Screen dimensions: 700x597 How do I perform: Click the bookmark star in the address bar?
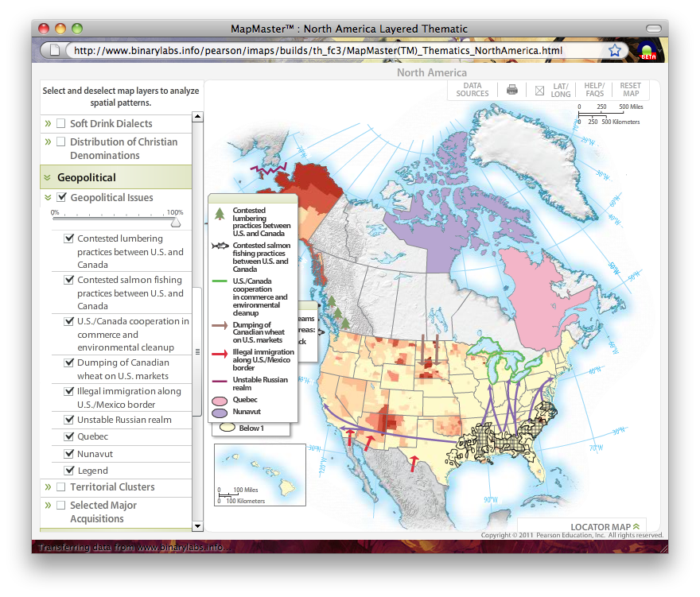click(615, 50)
